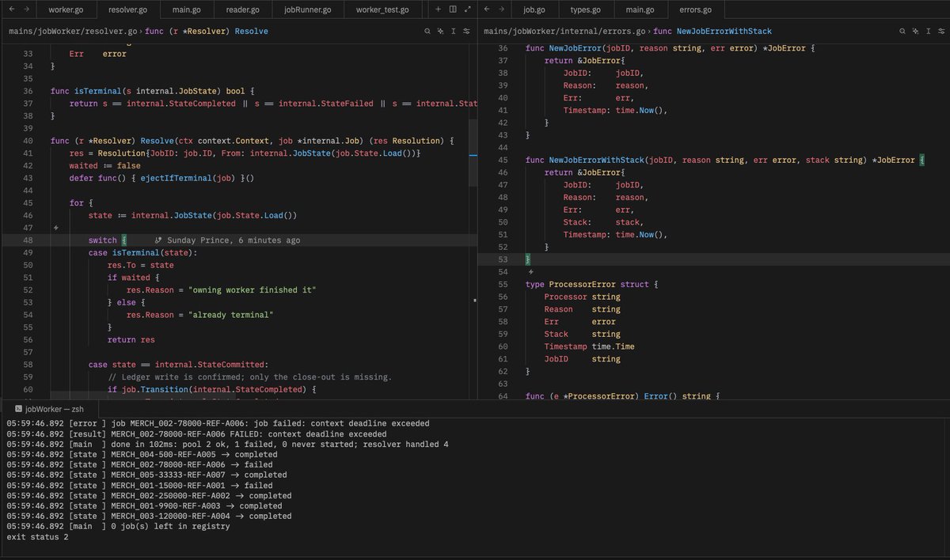
Task: Go forward in the left editor pane
Action: (28, 9)
